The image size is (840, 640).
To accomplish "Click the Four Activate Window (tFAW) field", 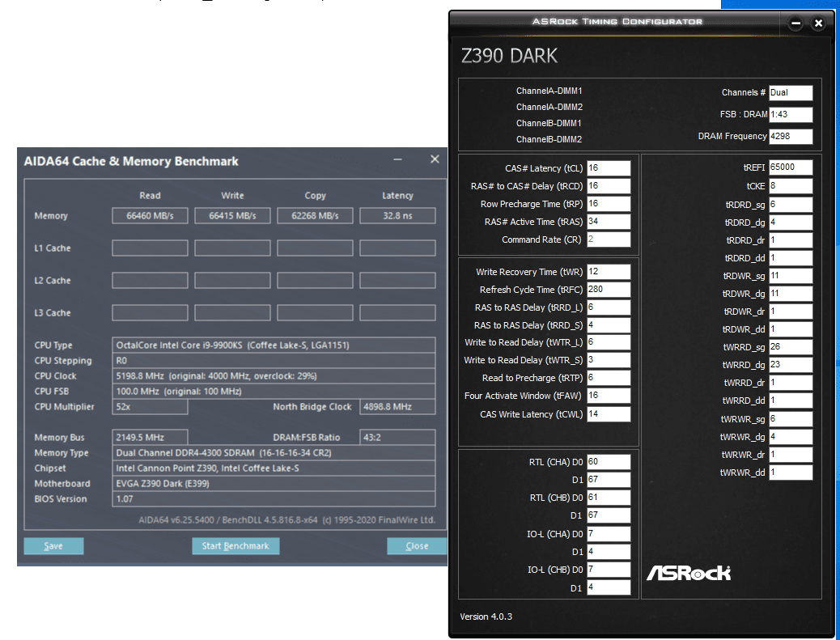I will (x=609, y=396).
